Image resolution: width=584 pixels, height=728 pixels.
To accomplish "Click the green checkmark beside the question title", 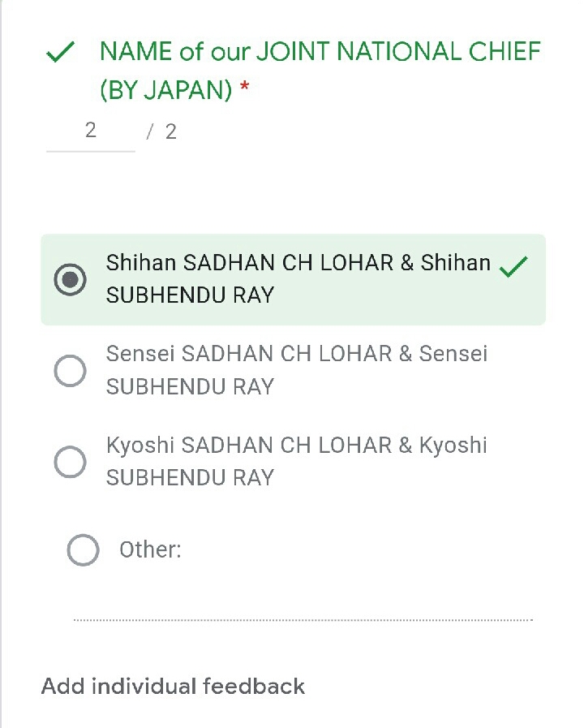I will pyautogui.click(x=62, y=54).
